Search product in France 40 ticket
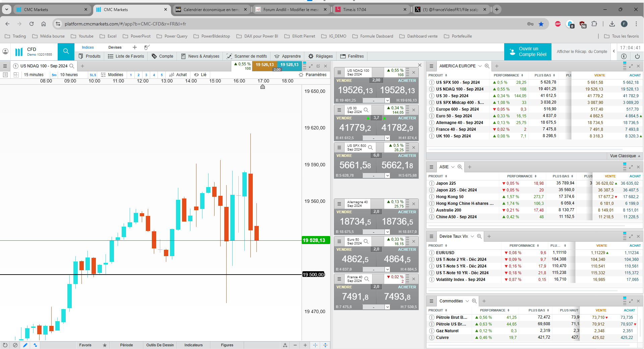Image resolution: width=644 pixels, height=349 pixels. click(x=367, y=279)
